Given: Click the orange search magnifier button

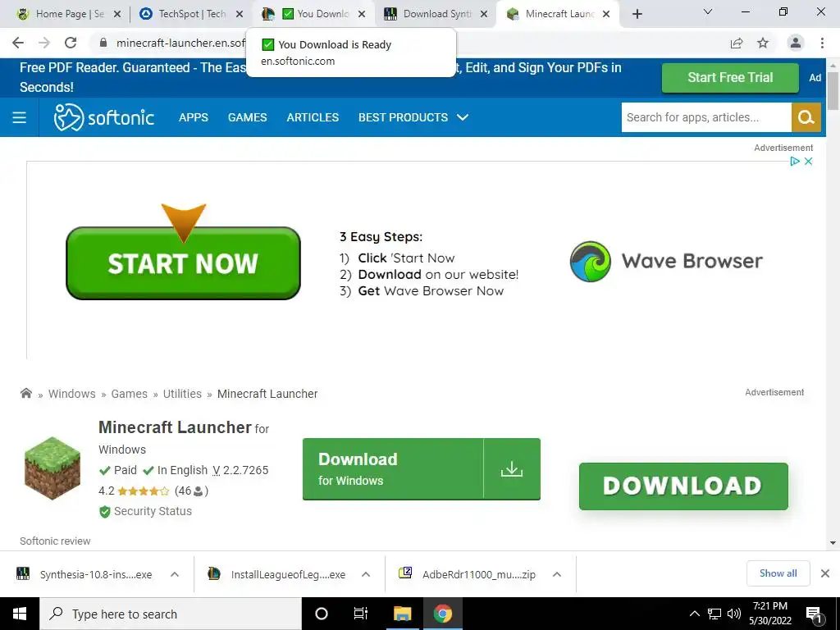Looking at the screenshot, I should point(806,117).
